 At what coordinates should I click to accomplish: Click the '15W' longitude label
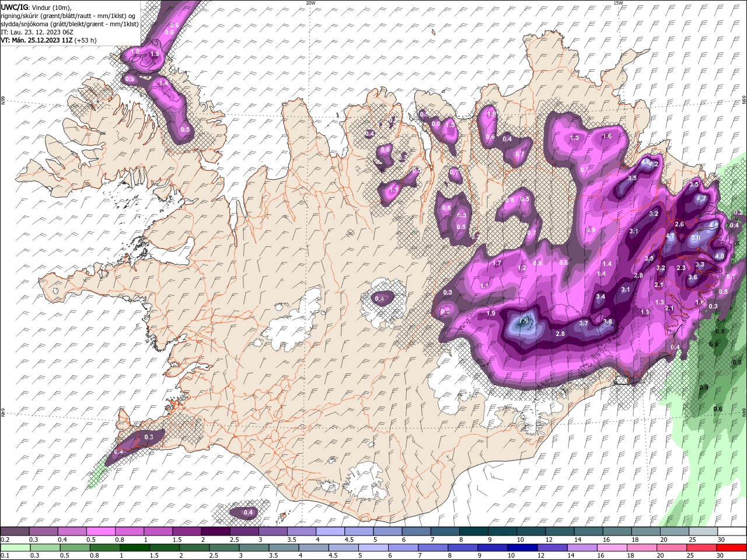coord(617,3)
